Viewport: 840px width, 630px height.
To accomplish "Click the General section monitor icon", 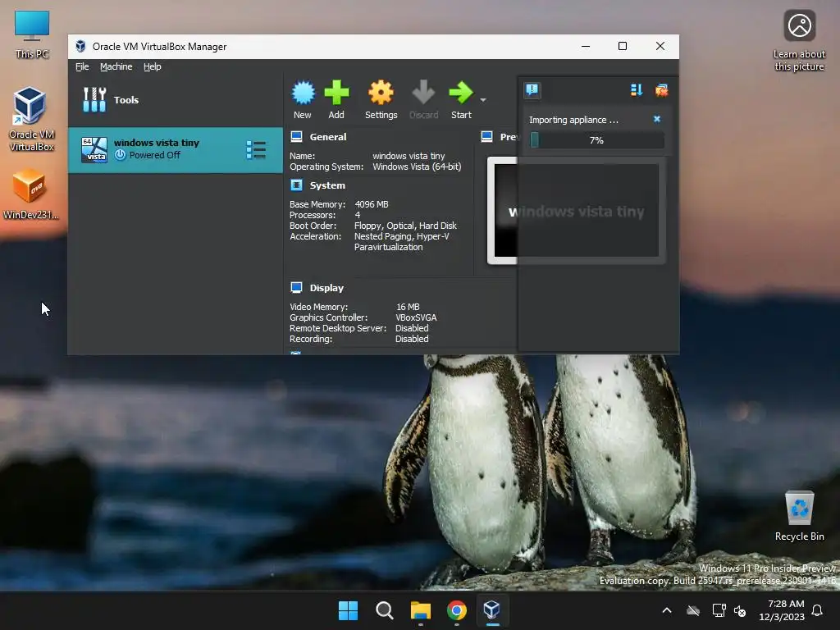I will click(296, 137).
